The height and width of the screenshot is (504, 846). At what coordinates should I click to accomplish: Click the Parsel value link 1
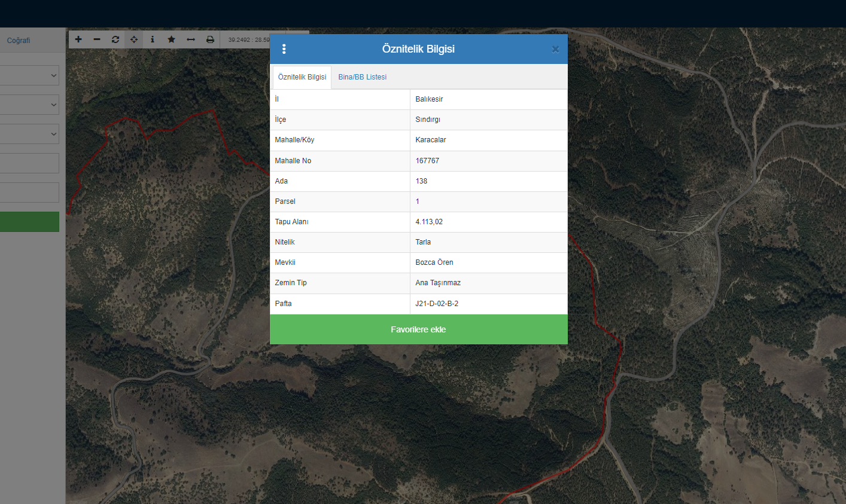pos(418,201)
